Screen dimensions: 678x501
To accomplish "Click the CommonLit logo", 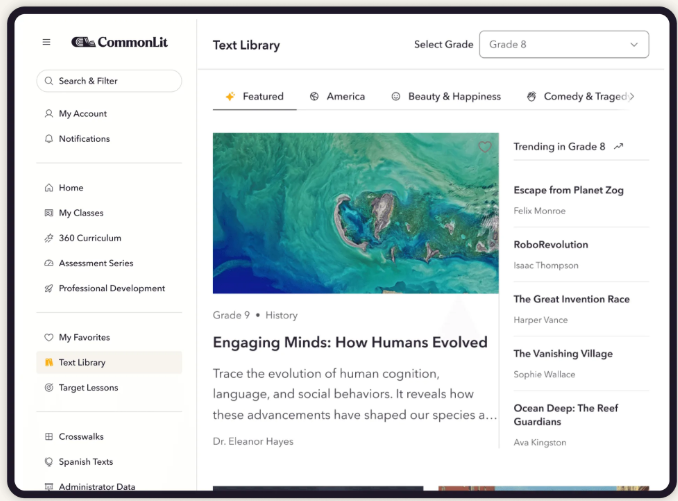I will pos(120,42).
